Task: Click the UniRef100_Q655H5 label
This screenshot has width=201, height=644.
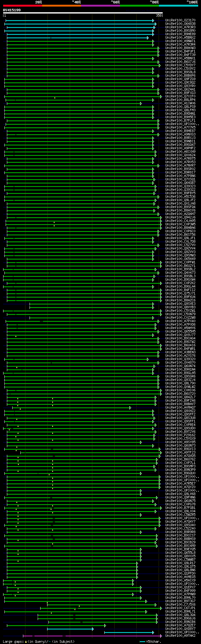Action: click(180, 332)
